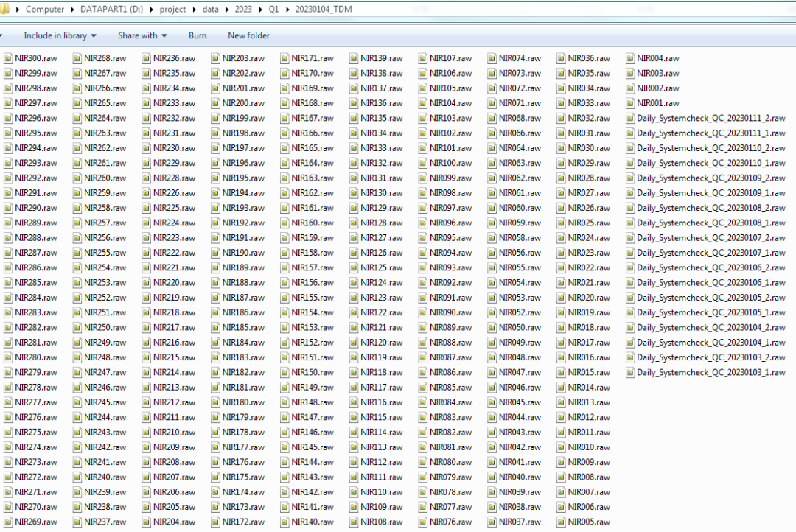This screenshot has width=796, height=532.
Task: Expand the arrow after Q1 in the path
Action: pos(287,9)
